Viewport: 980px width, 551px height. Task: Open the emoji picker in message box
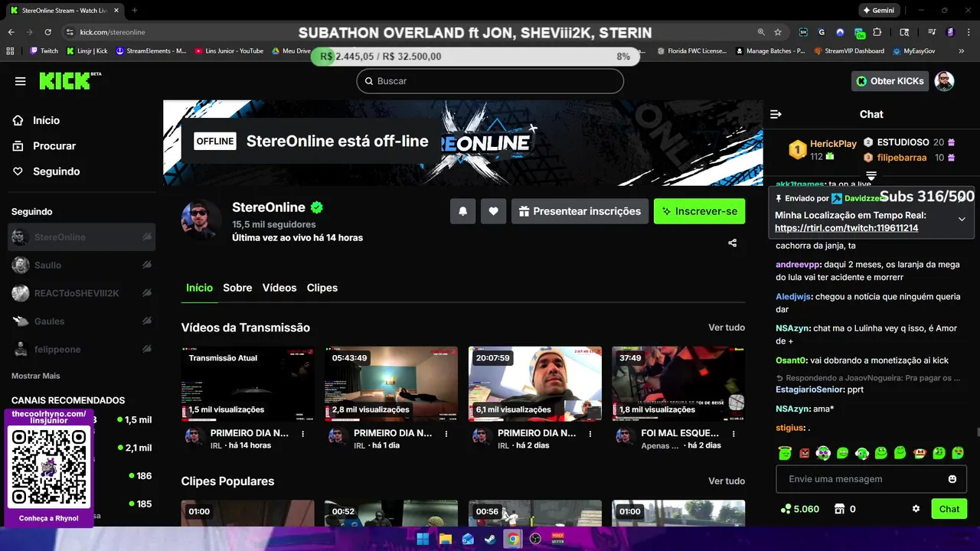[952, 479]
